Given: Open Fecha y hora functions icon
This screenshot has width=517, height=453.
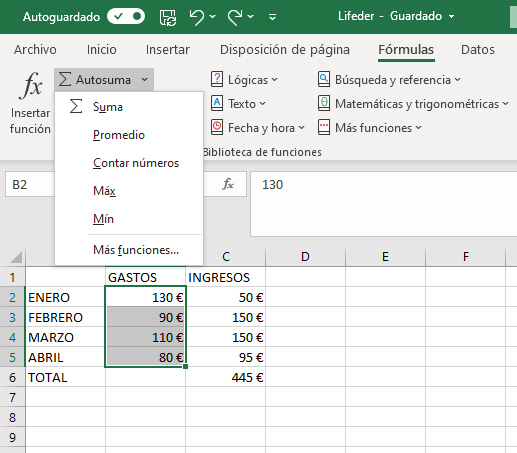Looking at the screenshot, I should 217,127.
